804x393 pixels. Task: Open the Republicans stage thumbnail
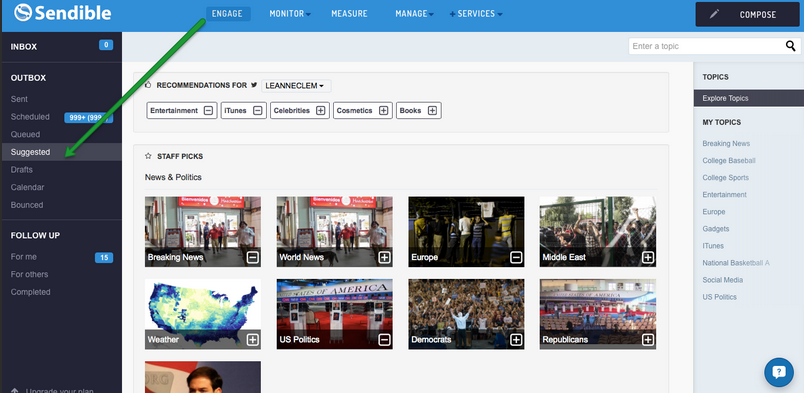coord(598,314)
